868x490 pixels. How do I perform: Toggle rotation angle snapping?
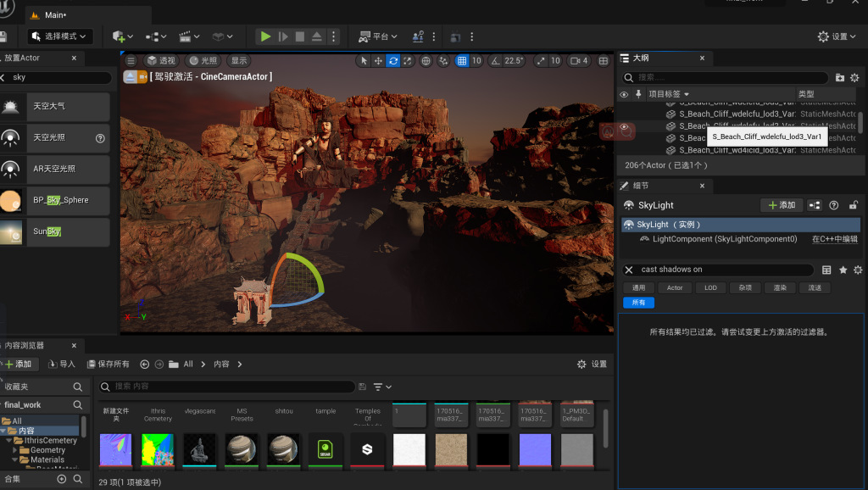tap(495, 60)
